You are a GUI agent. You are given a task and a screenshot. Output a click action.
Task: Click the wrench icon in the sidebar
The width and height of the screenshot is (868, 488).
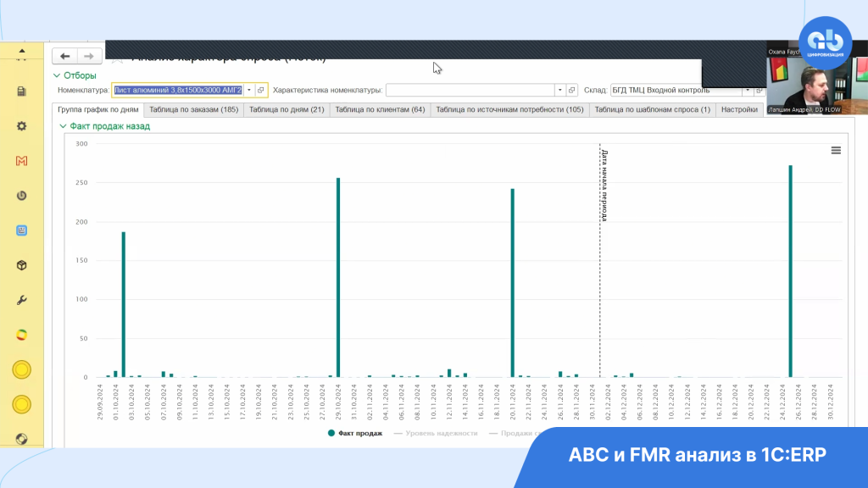pyautogui.click(x=21, y=301)
